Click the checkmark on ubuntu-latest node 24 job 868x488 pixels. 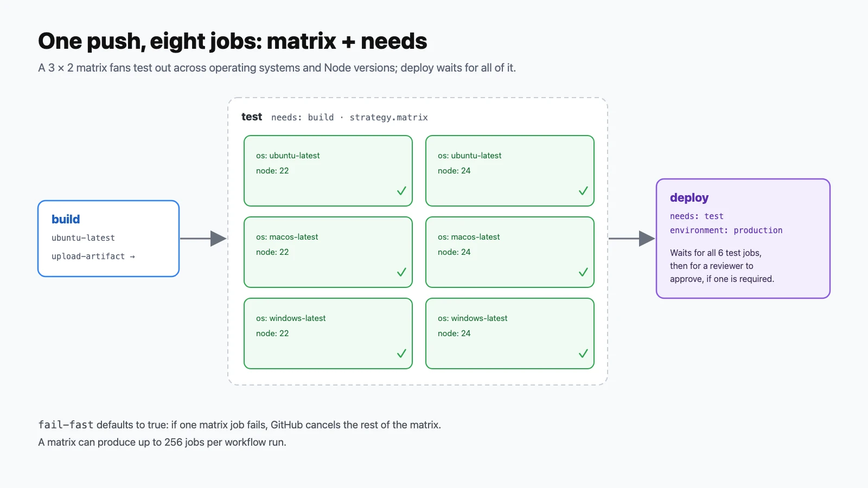[x=583, y=191]
